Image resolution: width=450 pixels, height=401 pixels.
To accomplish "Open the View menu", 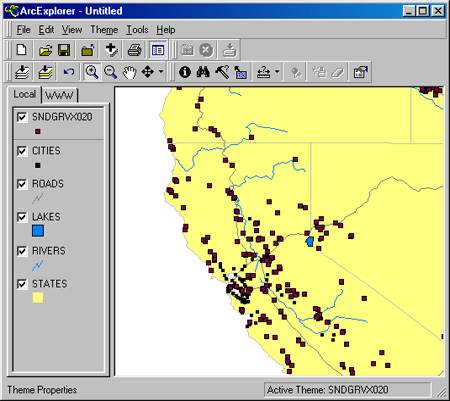I will [x=72, y=30].
